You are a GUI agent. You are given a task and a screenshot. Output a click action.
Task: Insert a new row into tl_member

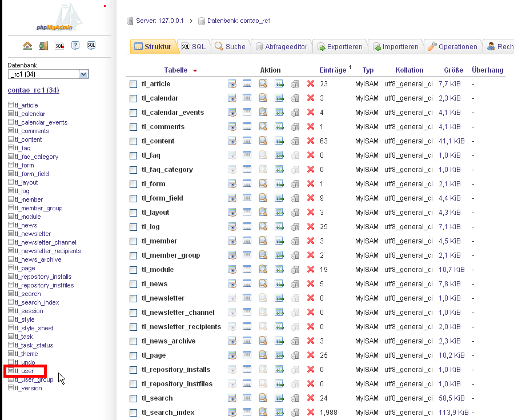click(x=280, y=241)
